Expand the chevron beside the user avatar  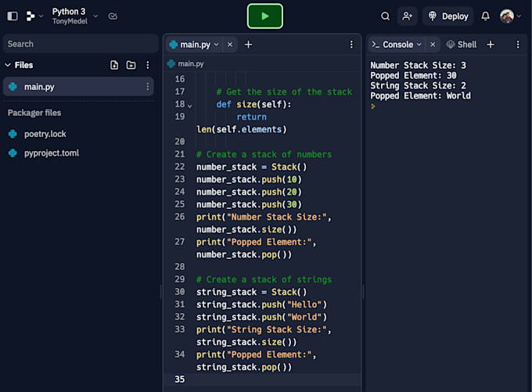[x=519, y=16]
